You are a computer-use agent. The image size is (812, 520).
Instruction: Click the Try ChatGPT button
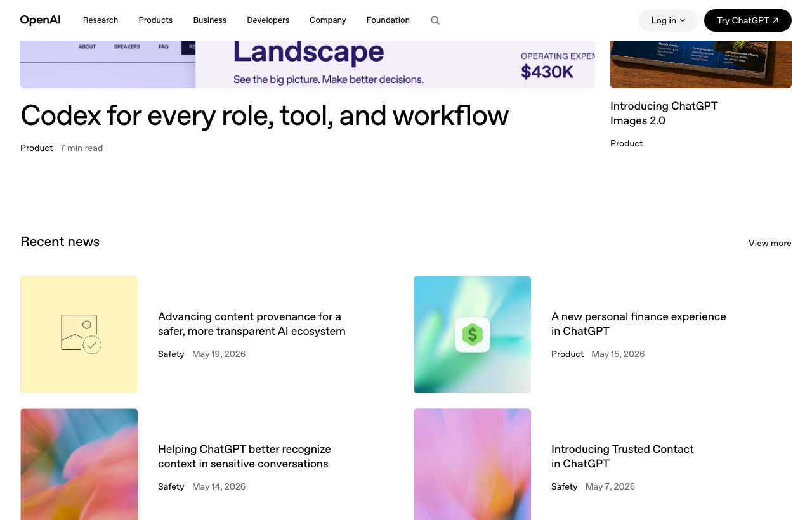tap(748, 20)
